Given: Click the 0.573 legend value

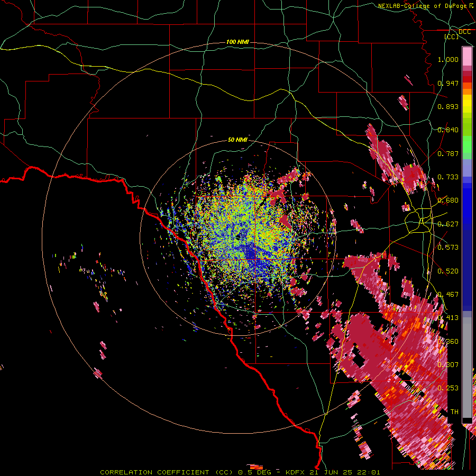Looking at the screenshot, I should 448,247.
